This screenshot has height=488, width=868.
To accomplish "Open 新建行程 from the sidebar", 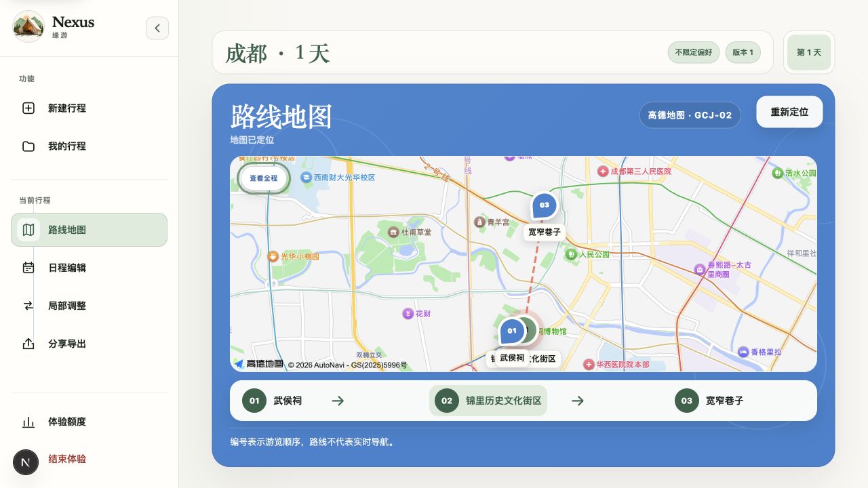I will (89, 108).
